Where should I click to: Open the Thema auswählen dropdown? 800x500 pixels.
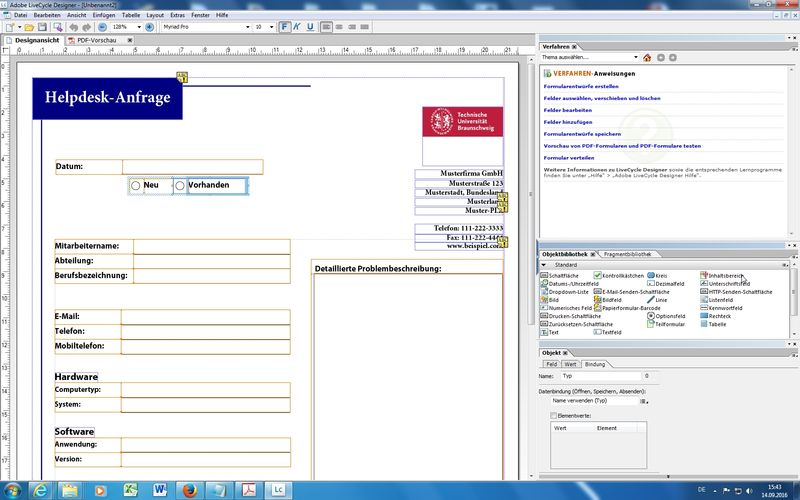point(637,58)
